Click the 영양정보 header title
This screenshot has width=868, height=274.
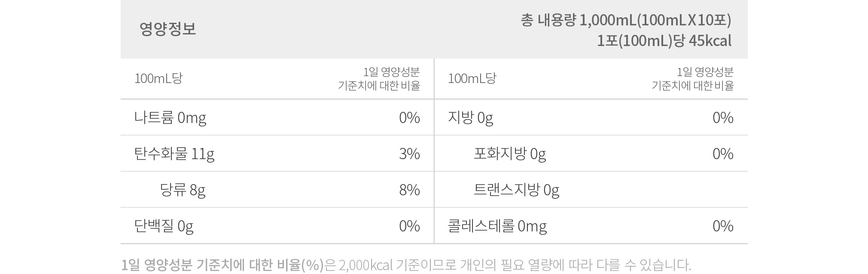tap(168, 29)
